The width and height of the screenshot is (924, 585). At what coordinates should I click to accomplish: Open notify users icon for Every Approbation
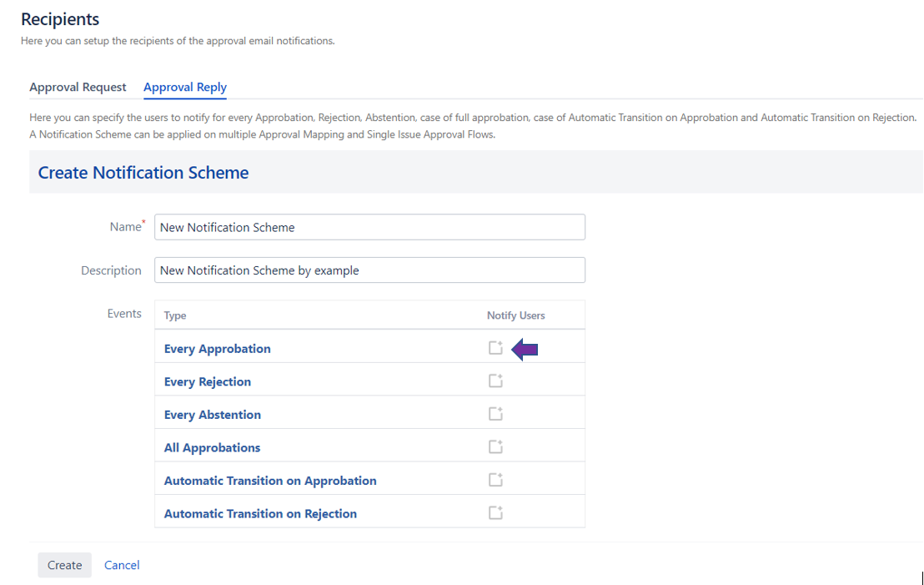click(x=495, y=348)
